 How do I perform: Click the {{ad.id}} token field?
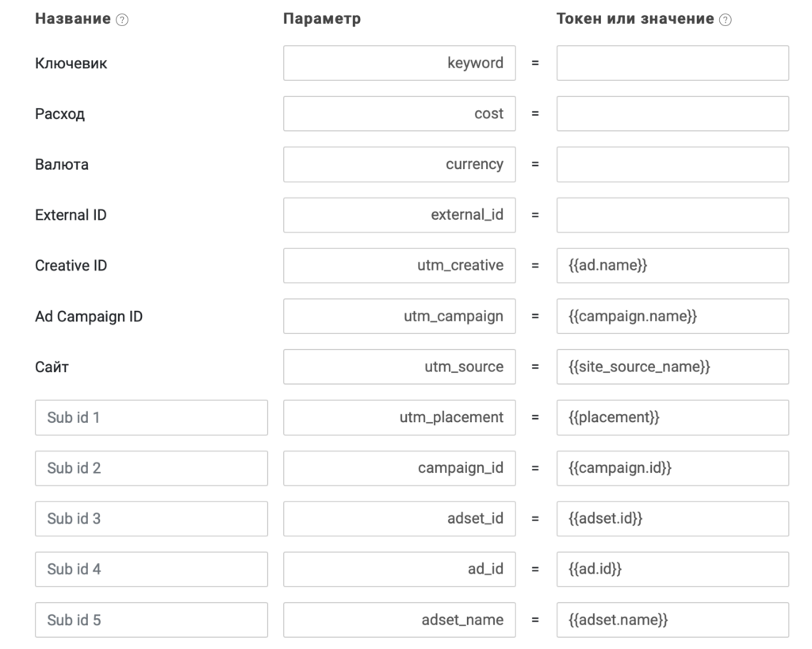point(672,569)
